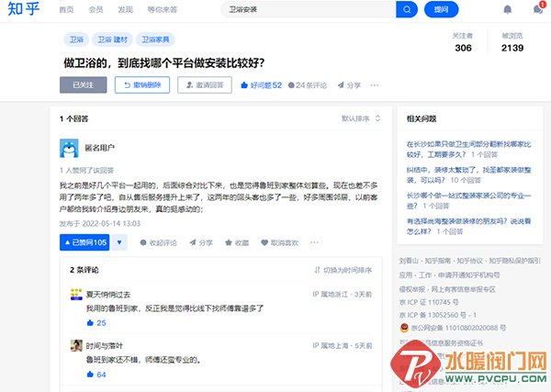Select the 卫浴 topic tag
This screenshot has height=392, width=551.
(x=76, y=39)
